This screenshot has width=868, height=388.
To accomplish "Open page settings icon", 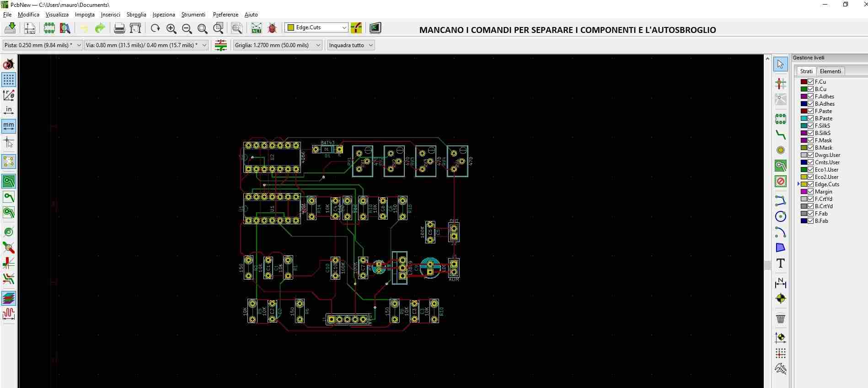I will pyautogui.click(x=30, y=28).
